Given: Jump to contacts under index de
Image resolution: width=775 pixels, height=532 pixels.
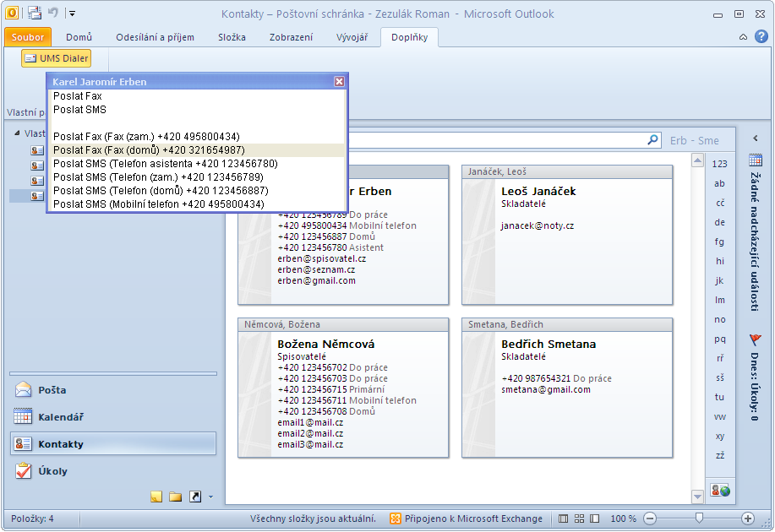Looking at the screenshot, I should click(x=720, y=222).
